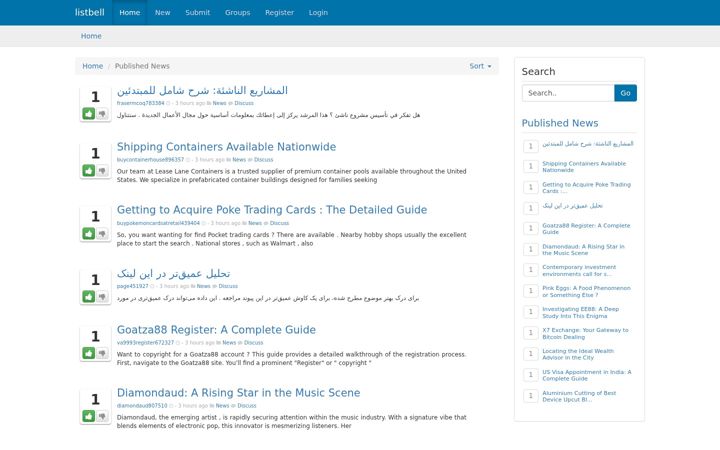Viewport: 720px width, 450px height.
Task: Click sidebar vote count beside Pink Eggs
Action: click(531, 291)
